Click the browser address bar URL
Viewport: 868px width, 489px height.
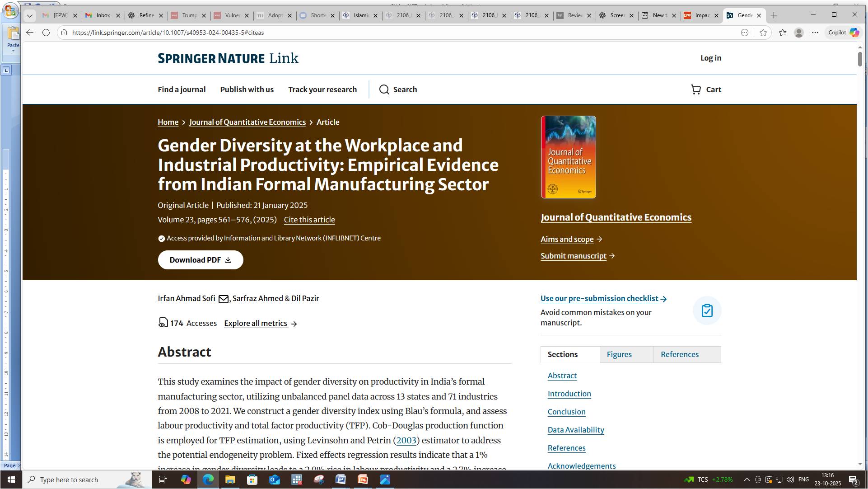(x=168, y=33)
